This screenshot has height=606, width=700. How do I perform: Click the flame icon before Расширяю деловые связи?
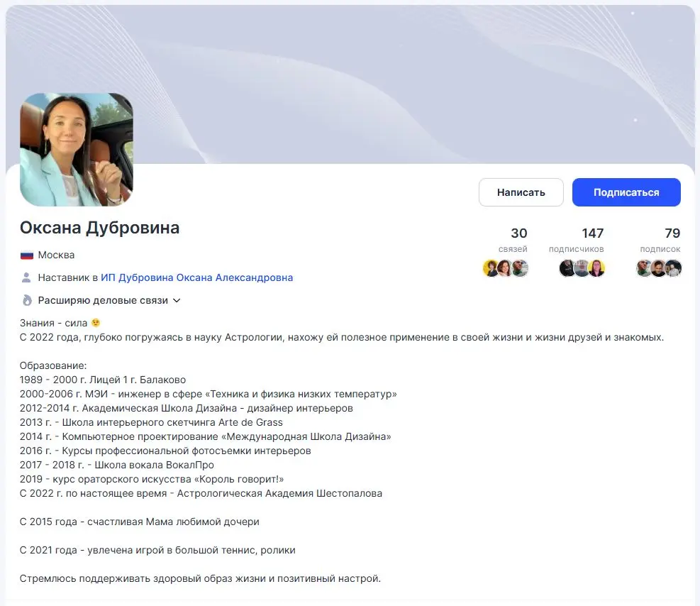[26, 300]
